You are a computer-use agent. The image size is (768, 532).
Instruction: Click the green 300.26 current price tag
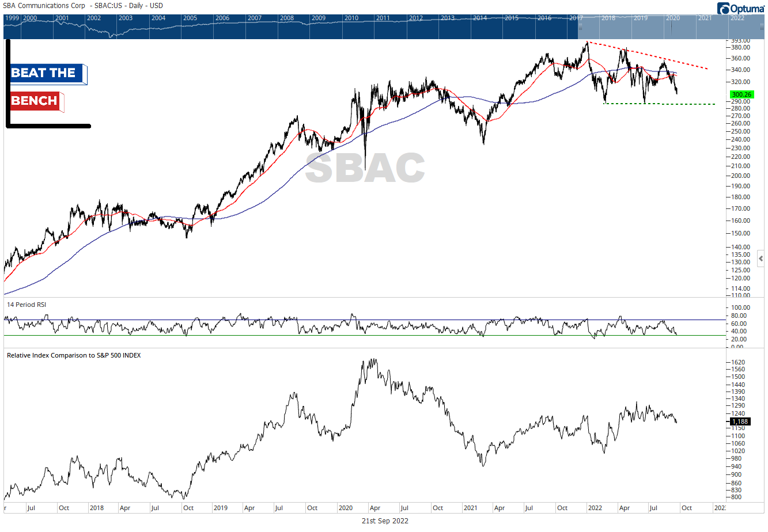[x=741, y=94]
